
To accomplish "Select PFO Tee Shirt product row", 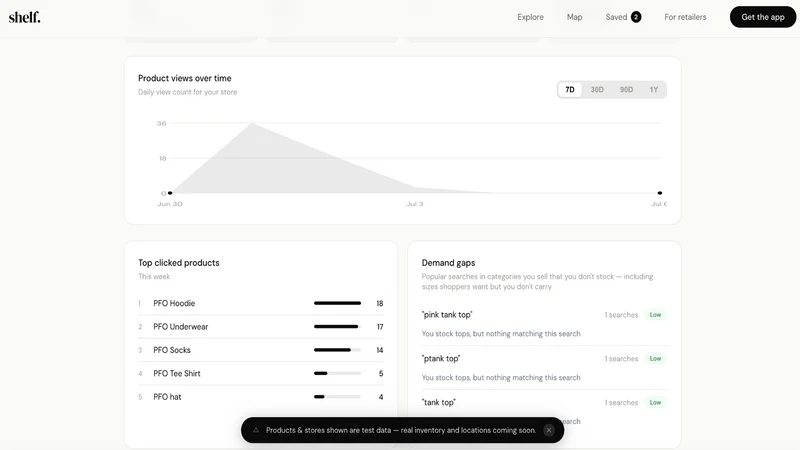I will 260,373.
